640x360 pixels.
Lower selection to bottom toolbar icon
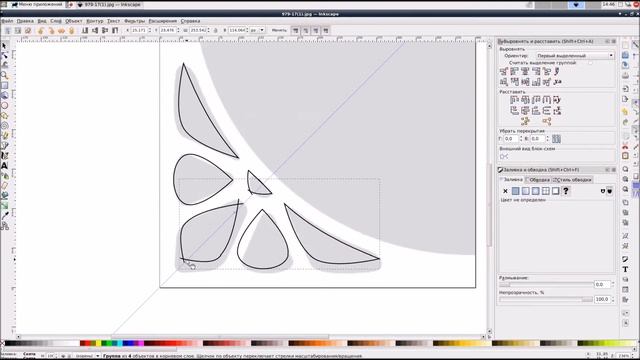[x=85, y=31]
